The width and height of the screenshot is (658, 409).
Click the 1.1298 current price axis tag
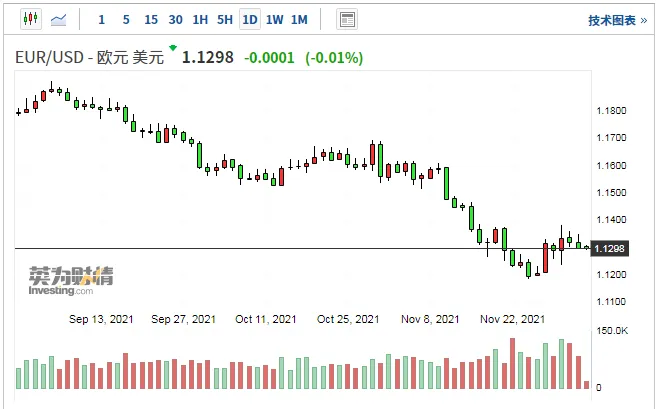click(610, 248)
